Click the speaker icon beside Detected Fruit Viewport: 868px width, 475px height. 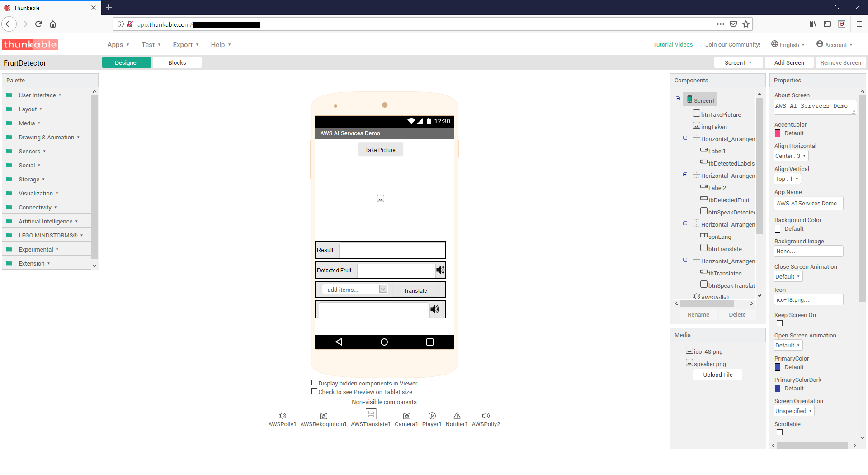440,270
